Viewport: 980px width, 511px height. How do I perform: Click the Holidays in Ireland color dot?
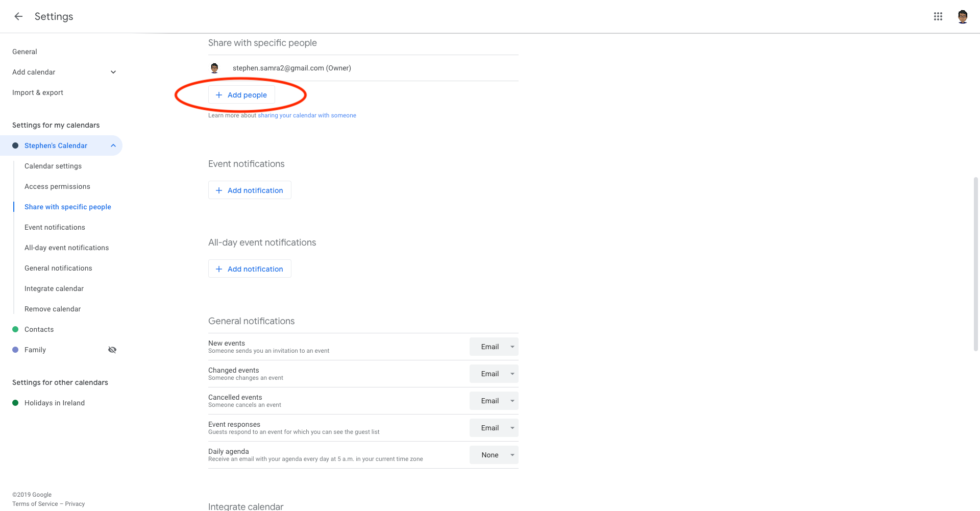tap(15, 403)
